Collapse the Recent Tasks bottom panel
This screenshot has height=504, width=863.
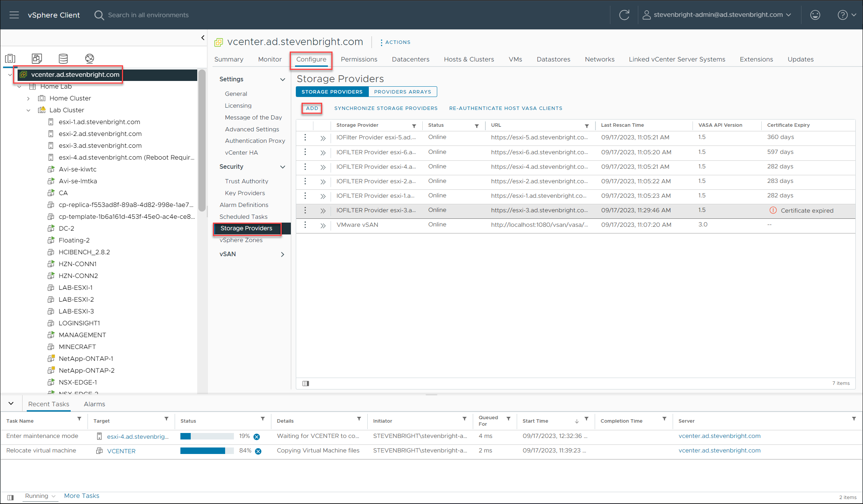11,404
